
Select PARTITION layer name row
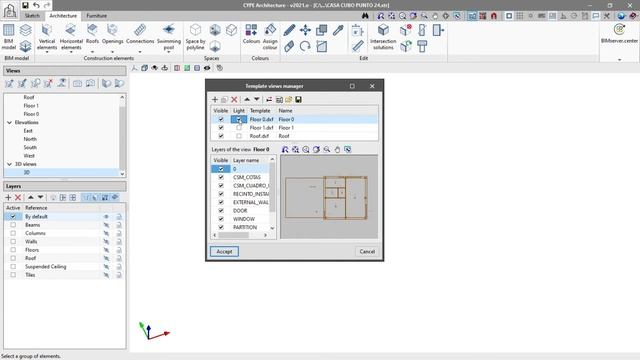pyautogui.click(x=245, y=227)
